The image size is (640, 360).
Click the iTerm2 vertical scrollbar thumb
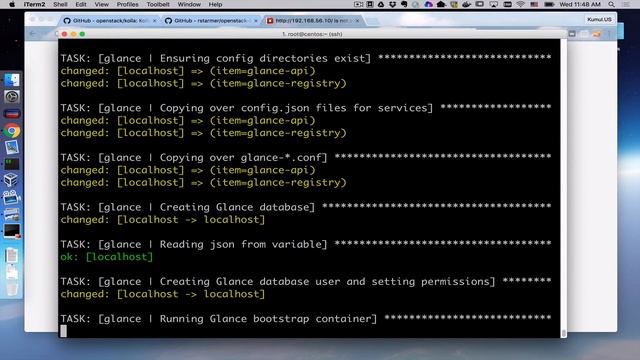(x=564, y=333)
